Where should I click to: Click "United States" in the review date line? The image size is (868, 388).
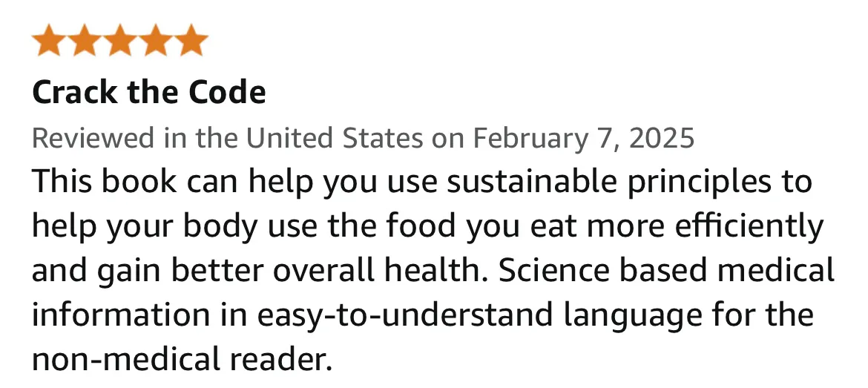tap(335, 138)
